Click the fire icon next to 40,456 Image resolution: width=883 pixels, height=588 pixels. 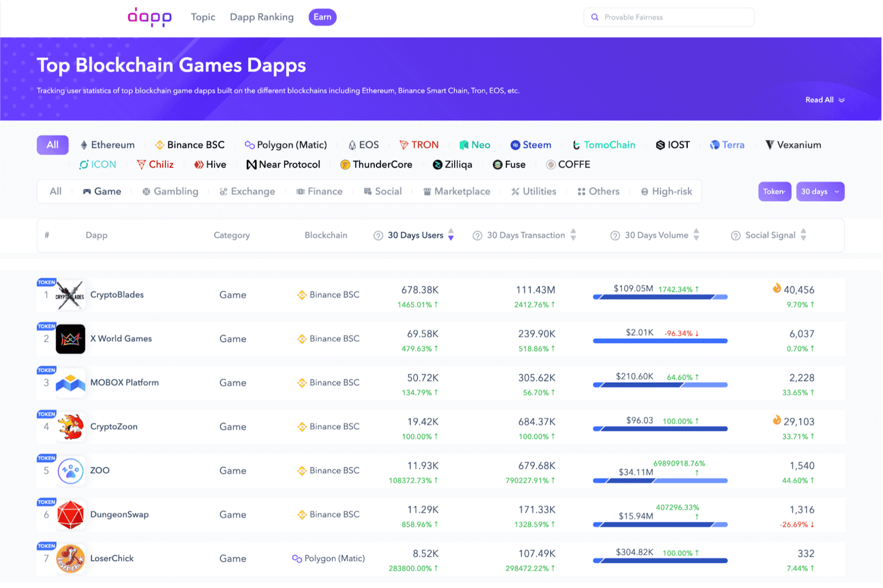[777, 288]
